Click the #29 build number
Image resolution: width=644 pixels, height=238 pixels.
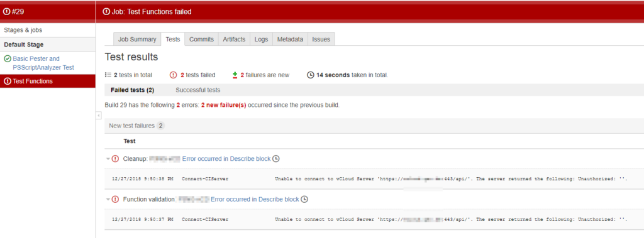[18, 11]
